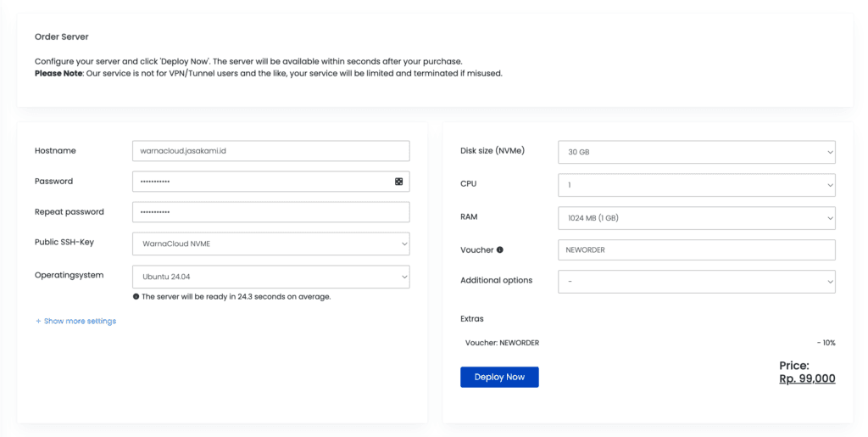Click the Voucher: NEWORDER extras row
This screenshot has width=868, height=437.
coord(650,343)
